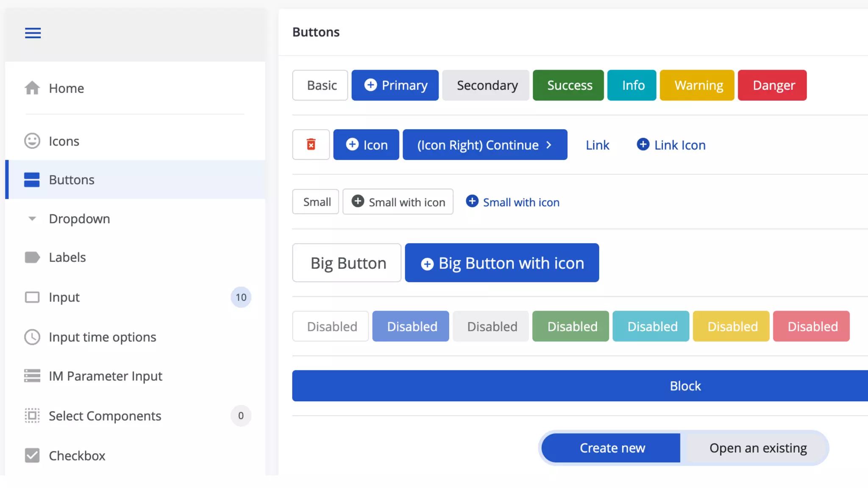Click the Link Icon hyperlink
This screenshot has width=868, height=488.
pos(671,145)
